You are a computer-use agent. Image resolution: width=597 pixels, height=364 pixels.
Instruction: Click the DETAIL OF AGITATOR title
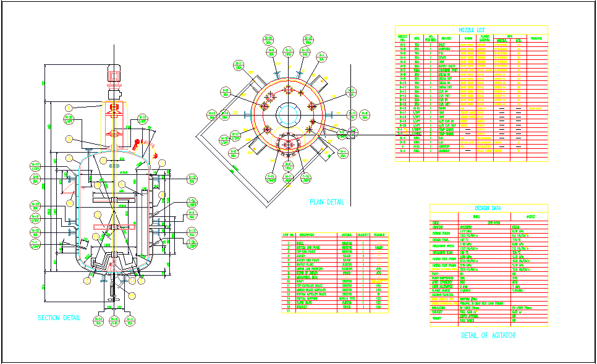pos(488,336)
